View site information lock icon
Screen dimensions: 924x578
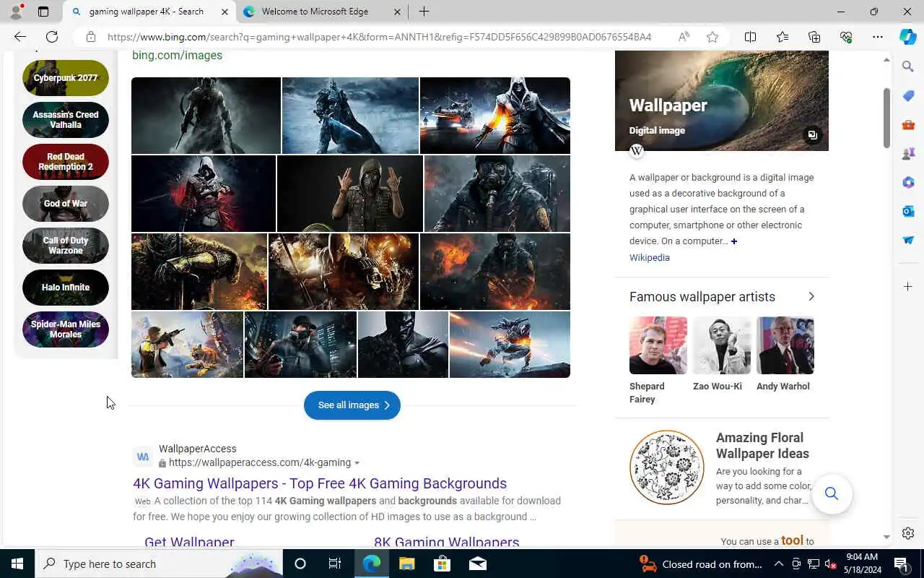click(90, 37)
